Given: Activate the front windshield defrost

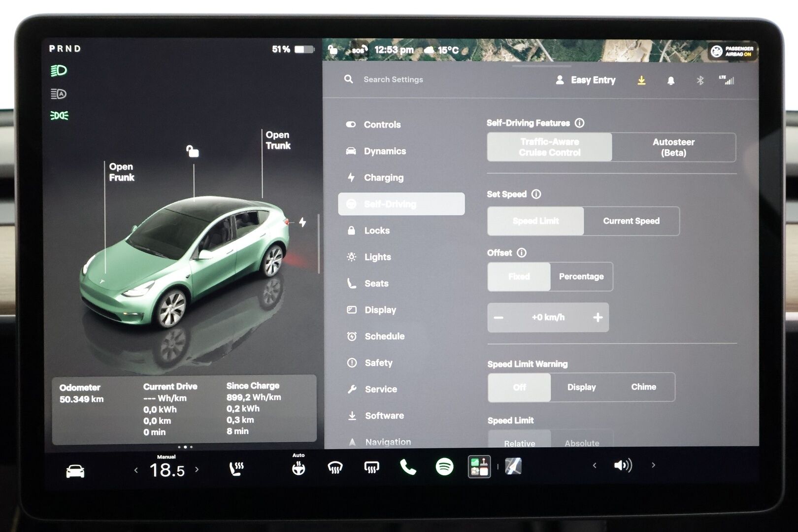Looking at the screenshot, I should point(335,467).
